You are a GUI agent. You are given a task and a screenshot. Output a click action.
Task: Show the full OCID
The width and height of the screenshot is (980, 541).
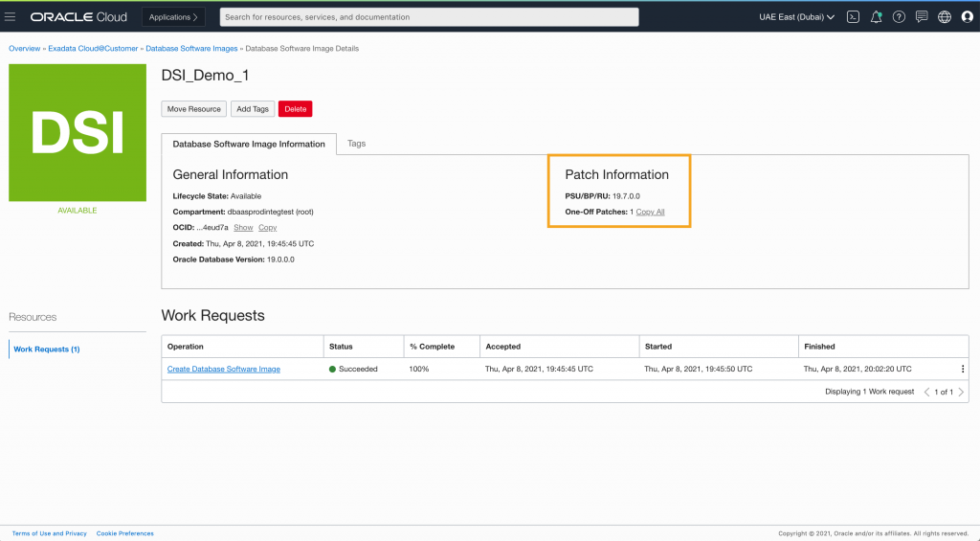pos(243,228)
